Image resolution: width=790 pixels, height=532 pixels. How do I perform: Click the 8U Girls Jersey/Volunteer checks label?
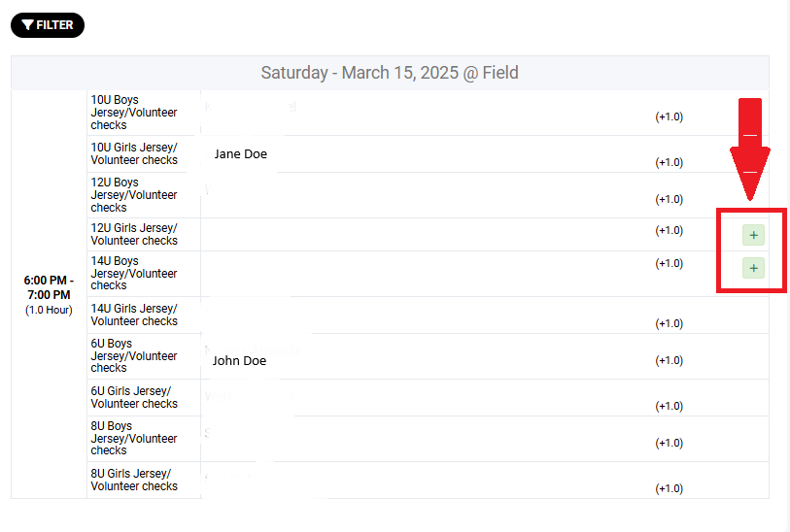pyautogui.click(x=134, y=480)
